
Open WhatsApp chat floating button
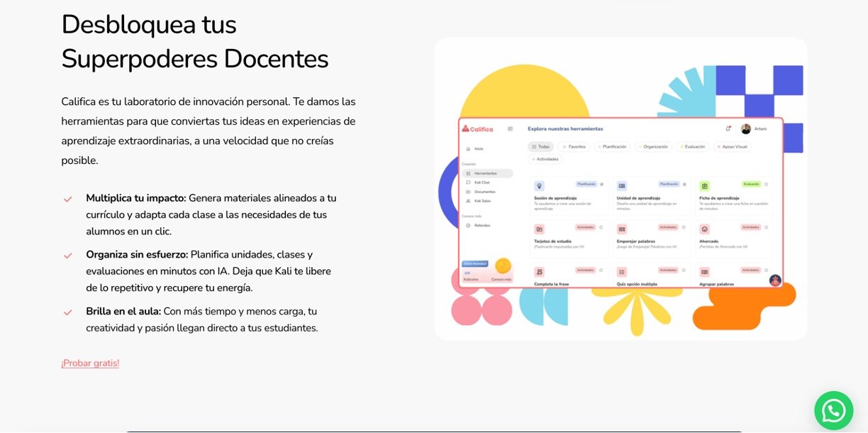pyautogui.click(x=833, y=410)
